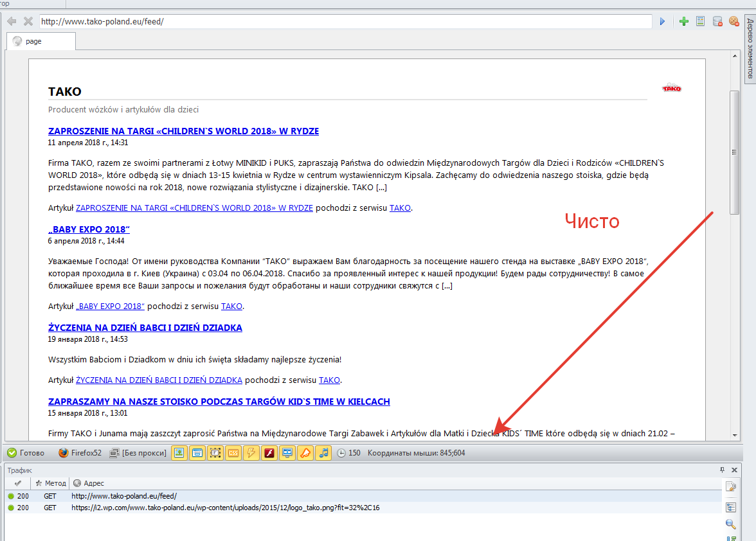
Task: Clear cookies with the cookie icon
Action: (x=734, y=21)
